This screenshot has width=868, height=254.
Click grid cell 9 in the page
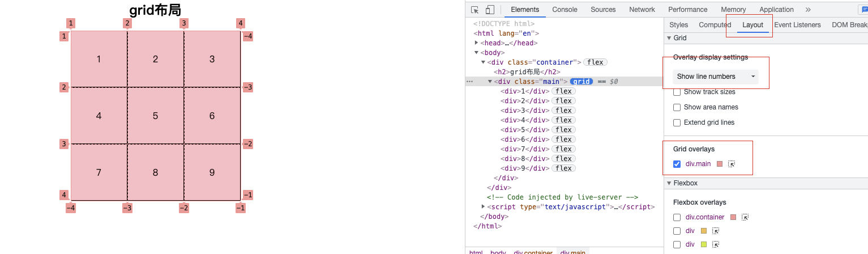pyautogui.click(x=212, y=172)
